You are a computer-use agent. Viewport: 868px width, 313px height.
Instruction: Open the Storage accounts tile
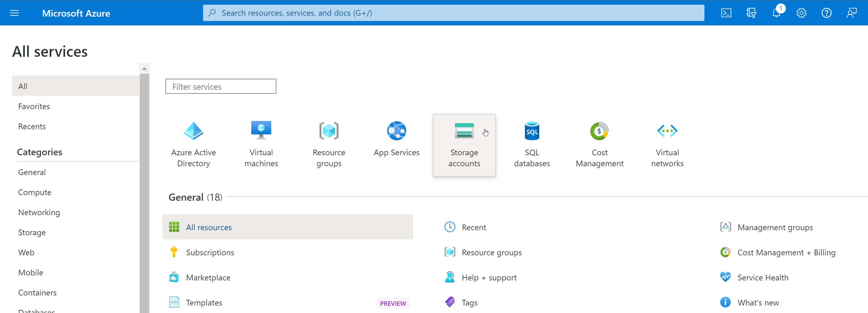[464, 145]
